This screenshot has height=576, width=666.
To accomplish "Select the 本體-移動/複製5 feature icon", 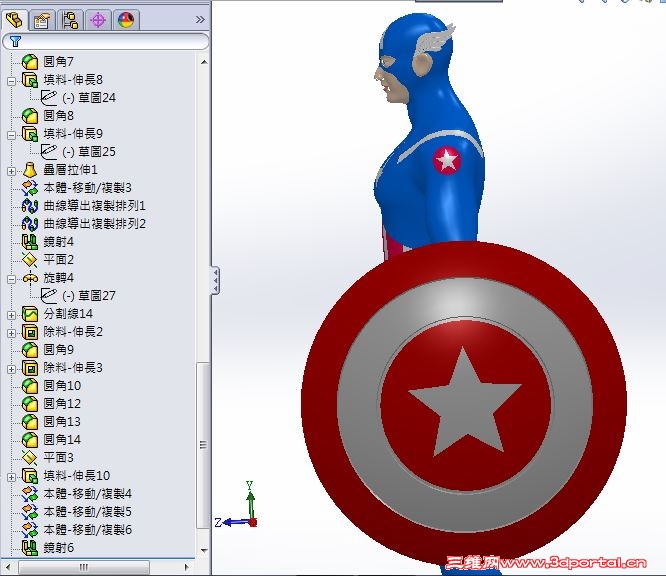I will [x=30, y=512].
